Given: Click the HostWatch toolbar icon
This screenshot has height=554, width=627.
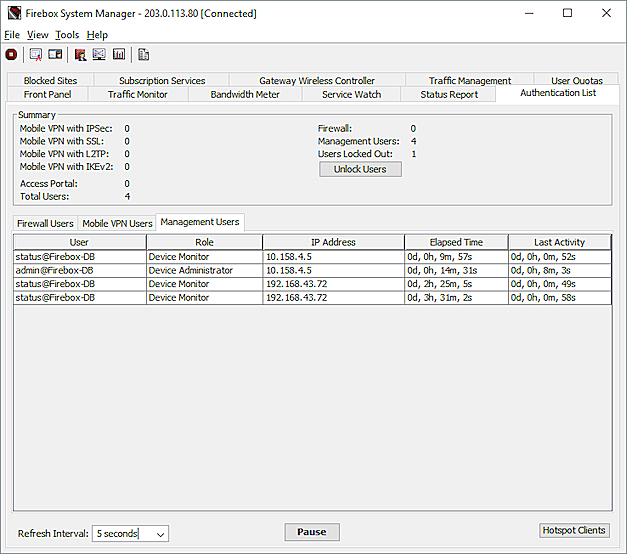Looking at the screenshot, I should coord(55,54).
